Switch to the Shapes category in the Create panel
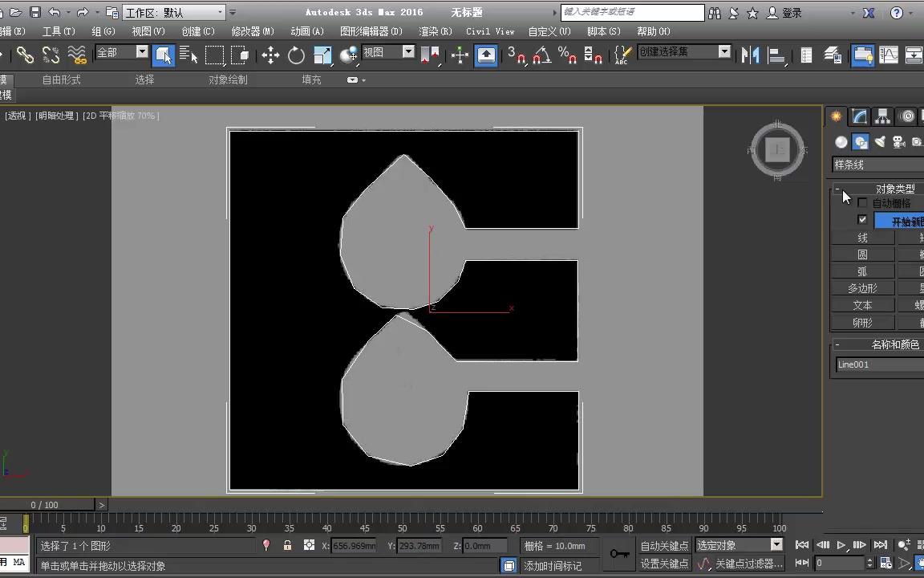This screenshot has width=924, height=578. click(x=860, y=141)
